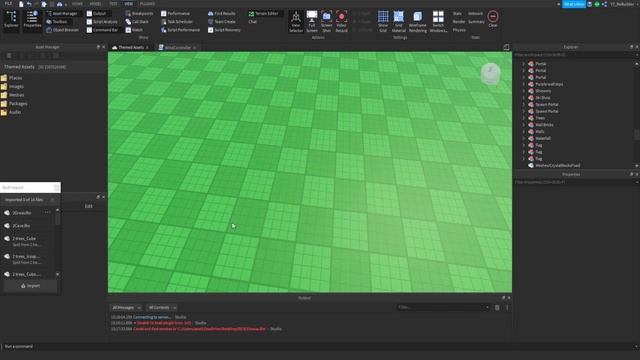This screenshot has width=640, height=360.
Task: Expand the Walls model in Explorer
Action: tap(524, 131)
